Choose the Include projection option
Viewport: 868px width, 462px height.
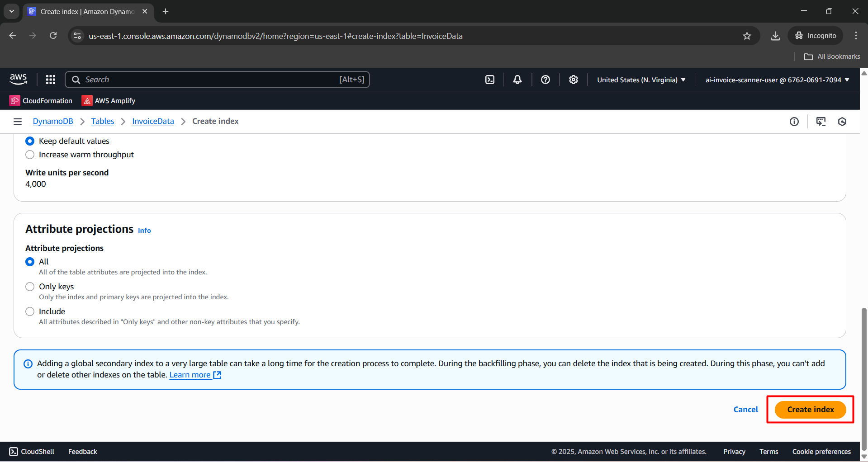click(30, 311)
